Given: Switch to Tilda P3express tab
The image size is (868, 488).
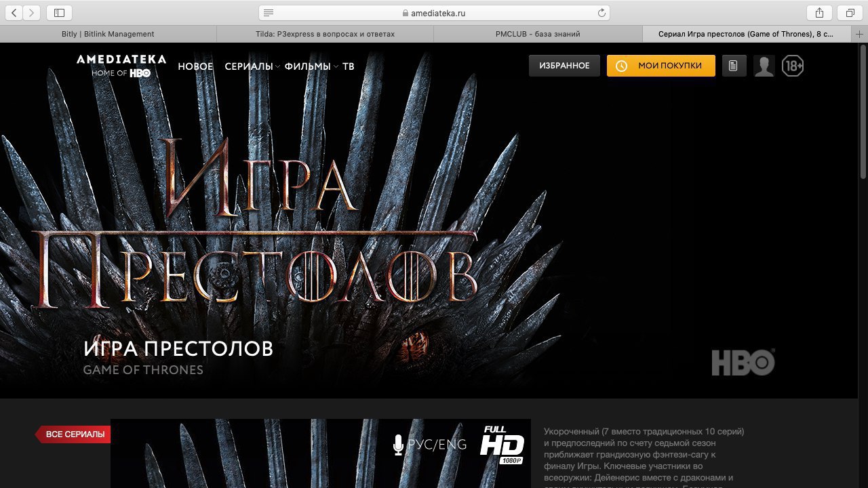Looking at the screenshot, I should [x=325, y=34].
